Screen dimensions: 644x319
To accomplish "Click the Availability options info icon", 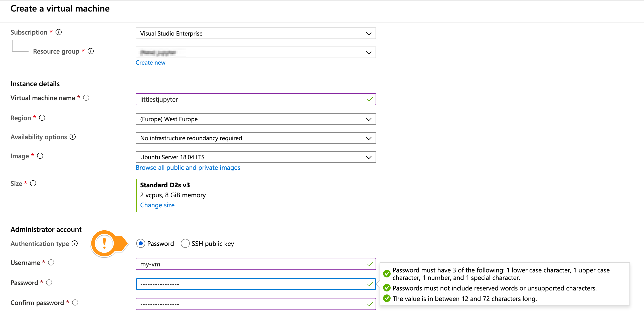I will pyautogui.click(x=73, y=137).
